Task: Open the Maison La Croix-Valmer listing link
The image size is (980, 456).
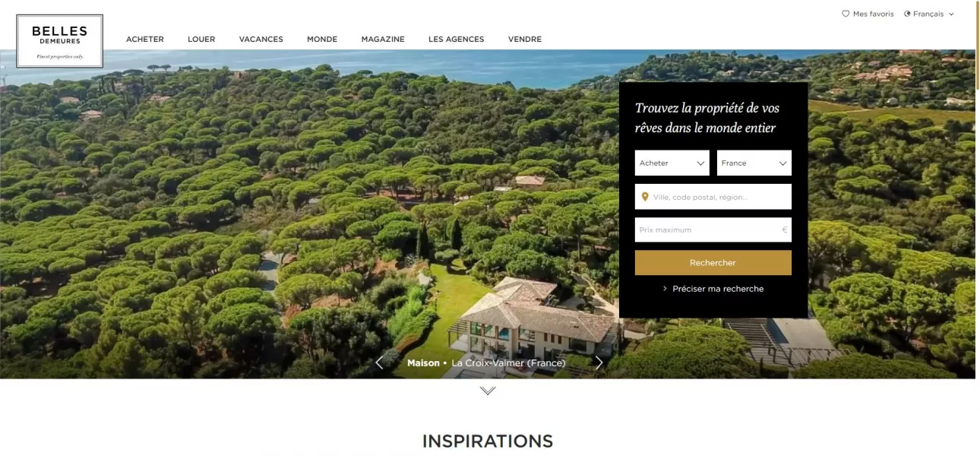Action: pos(486,363)
